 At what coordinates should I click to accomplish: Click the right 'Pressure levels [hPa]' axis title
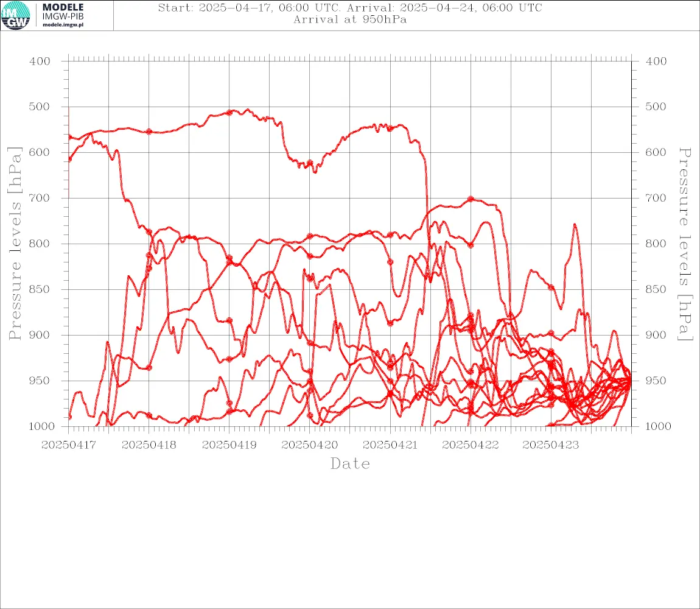(684, 244)
